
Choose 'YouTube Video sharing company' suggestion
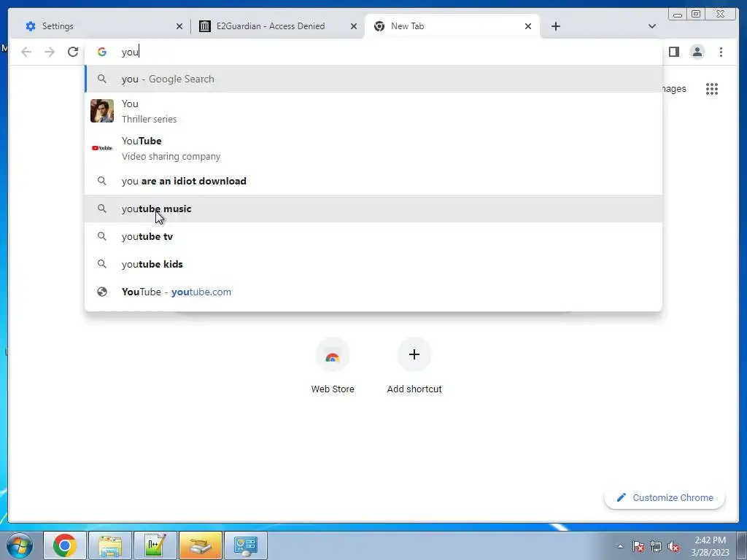373,148
